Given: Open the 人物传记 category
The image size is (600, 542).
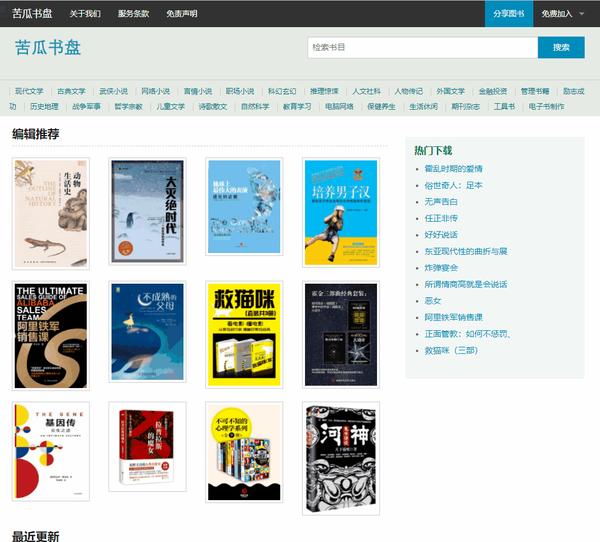Looking at the screenshot, I should (x=408, y=91).
